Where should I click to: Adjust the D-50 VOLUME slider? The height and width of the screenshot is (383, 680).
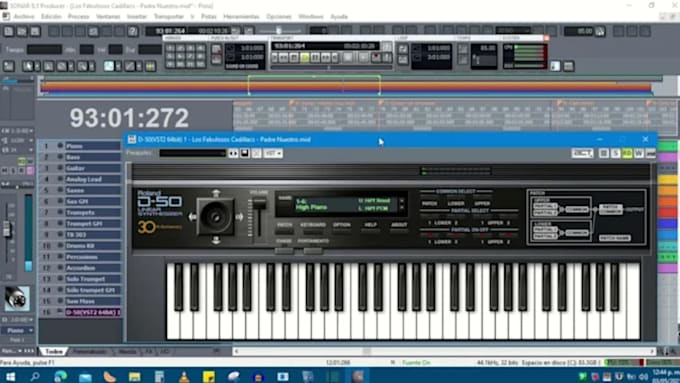tap(259, 204)
